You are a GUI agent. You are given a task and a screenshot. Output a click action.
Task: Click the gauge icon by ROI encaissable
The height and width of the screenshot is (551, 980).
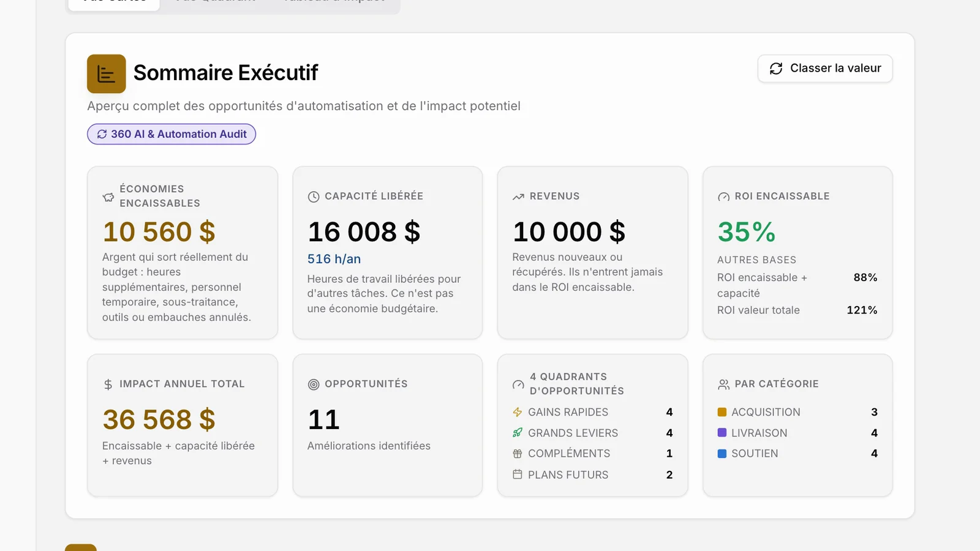click(723, 197)
